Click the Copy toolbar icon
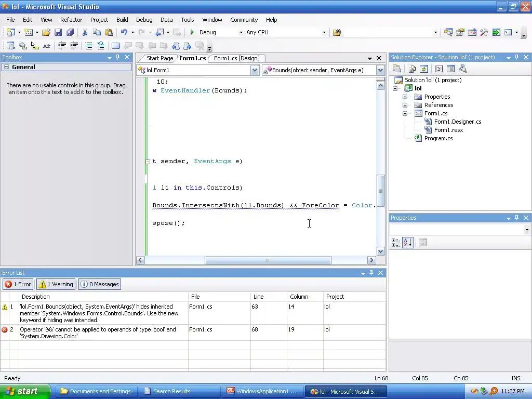Viewport: 532px width, 399px height. (x=97, y=32)
